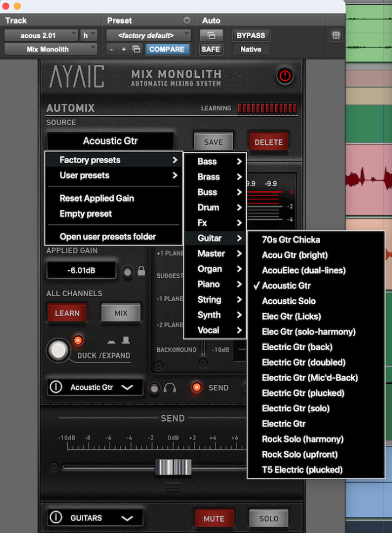Select Rock Solo (upfront) preset
Image resolution: width=392 pixels, height=533 pixels.
click(x=316, y=454)
